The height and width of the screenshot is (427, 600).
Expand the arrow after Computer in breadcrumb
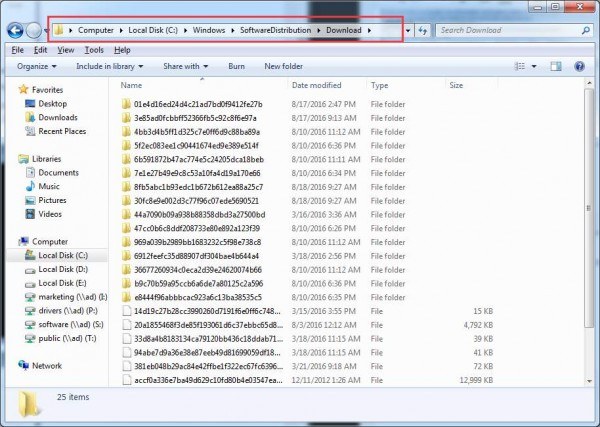pyautogui.click(x=121, y=30)
